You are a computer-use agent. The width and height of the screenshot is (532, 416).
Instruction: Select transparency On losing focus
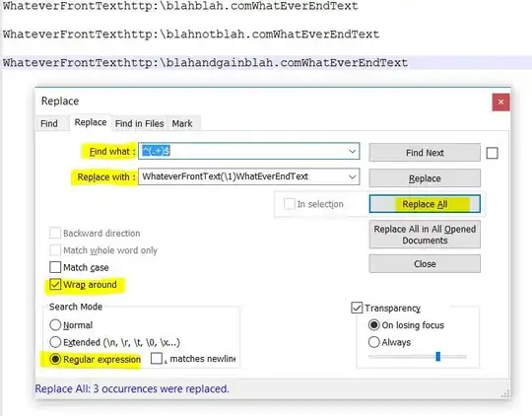(x=374, y=325)
